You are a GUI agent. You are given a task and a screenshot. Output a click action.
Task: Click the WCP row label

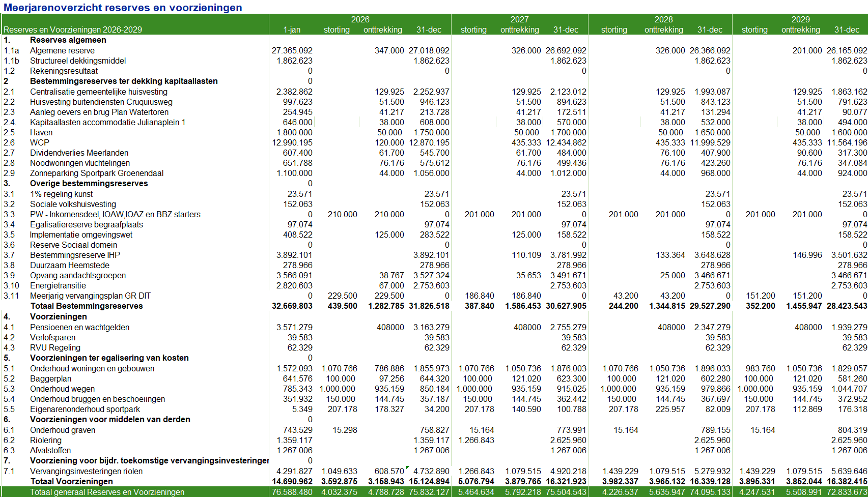coord(40,142)
